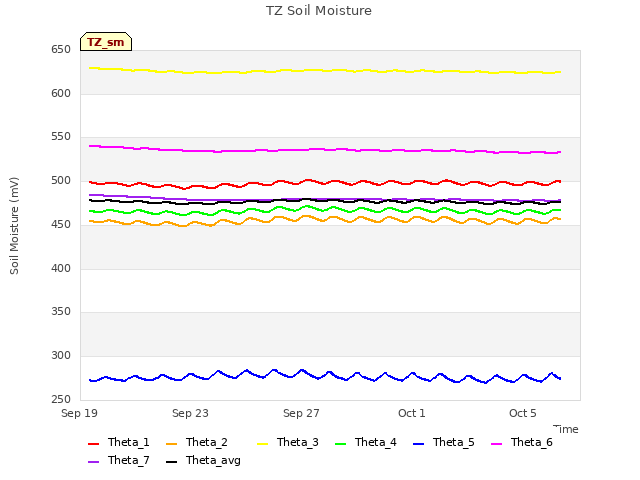Click the black Theta_avg legend swatch

(171, 462)
